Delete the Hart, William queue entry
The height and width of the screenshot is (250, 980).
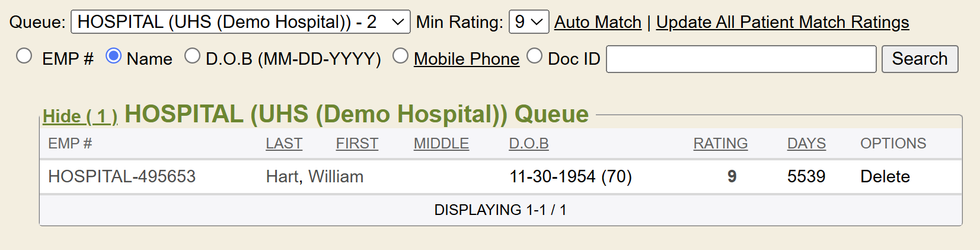pyautogui.click(x=885, y=176)
